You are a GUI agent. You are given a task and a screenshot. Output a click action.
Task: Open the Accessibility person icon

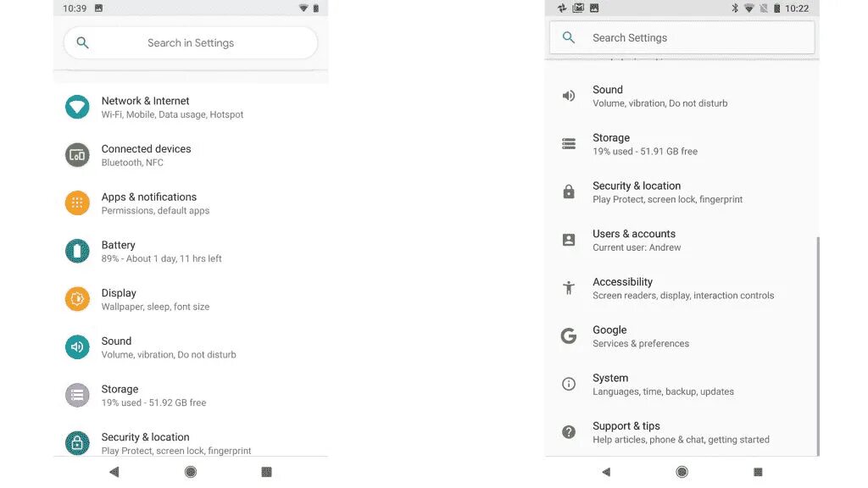click(569, 288)
